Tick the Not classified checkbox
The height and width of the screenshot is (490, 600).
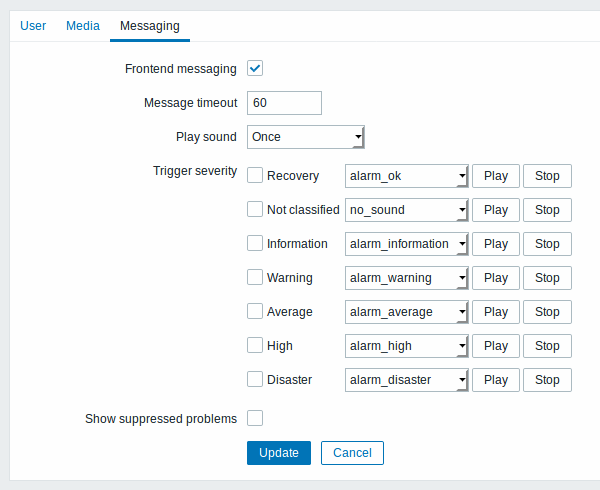pos(255,210)
